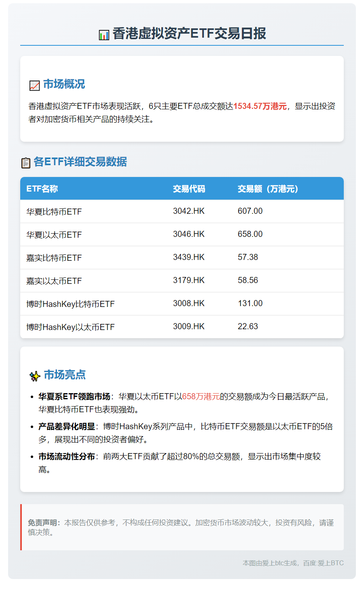364x592 pixels.
Task: Click the 产品差异化明显 bullet heading
Action: pyautogui.click(x=66, y=426)
